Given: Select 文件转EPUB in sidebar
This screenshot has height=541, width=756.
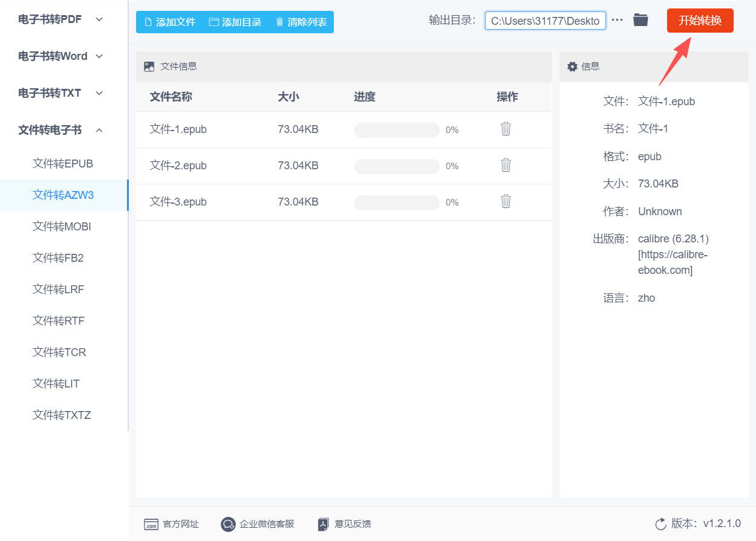Looking at the screenshot, I should point(63,164).
